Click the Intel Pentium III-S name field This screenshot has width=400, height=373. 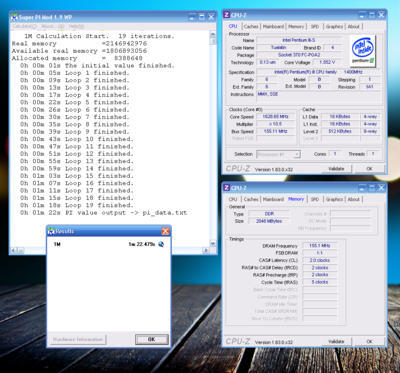coord(299,40)
